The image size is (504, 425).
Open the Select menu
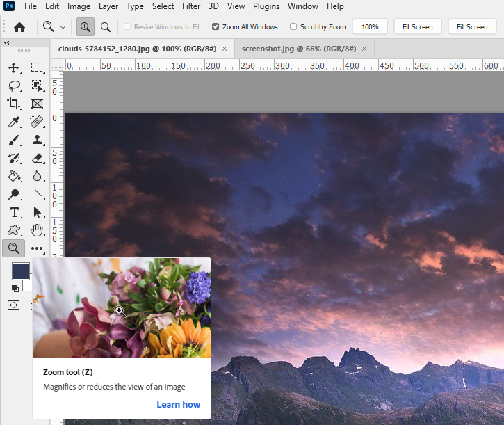(163, 6)
